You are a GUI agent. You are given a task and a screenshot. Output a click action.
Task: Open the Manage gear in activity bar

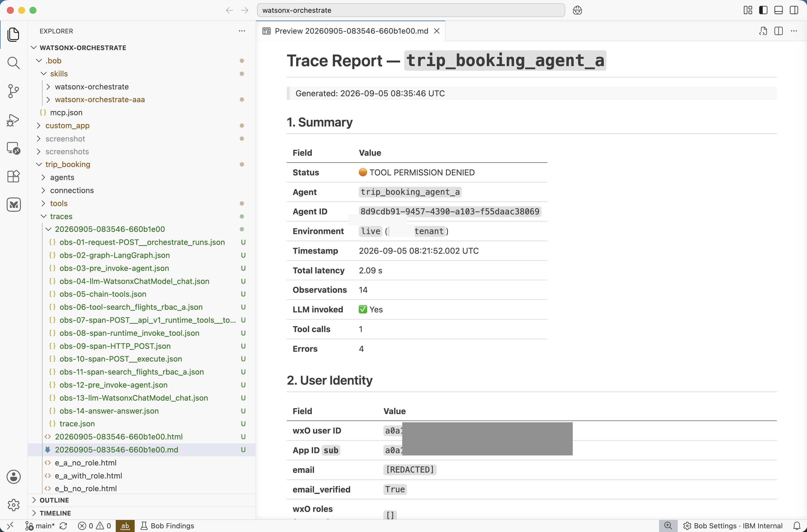tap(13, 505)
